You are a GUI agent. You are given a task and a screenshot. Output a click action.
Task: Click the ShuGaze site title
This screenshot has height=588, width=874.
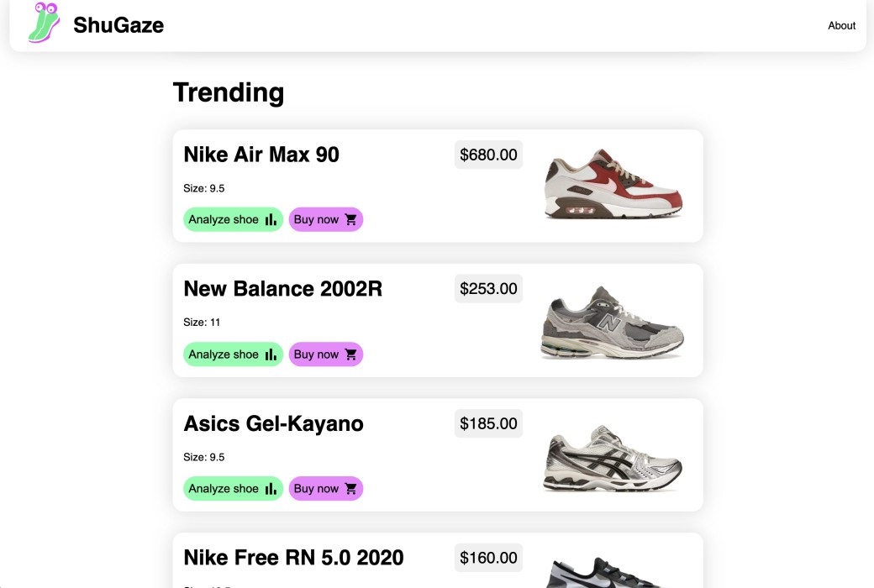118,25
